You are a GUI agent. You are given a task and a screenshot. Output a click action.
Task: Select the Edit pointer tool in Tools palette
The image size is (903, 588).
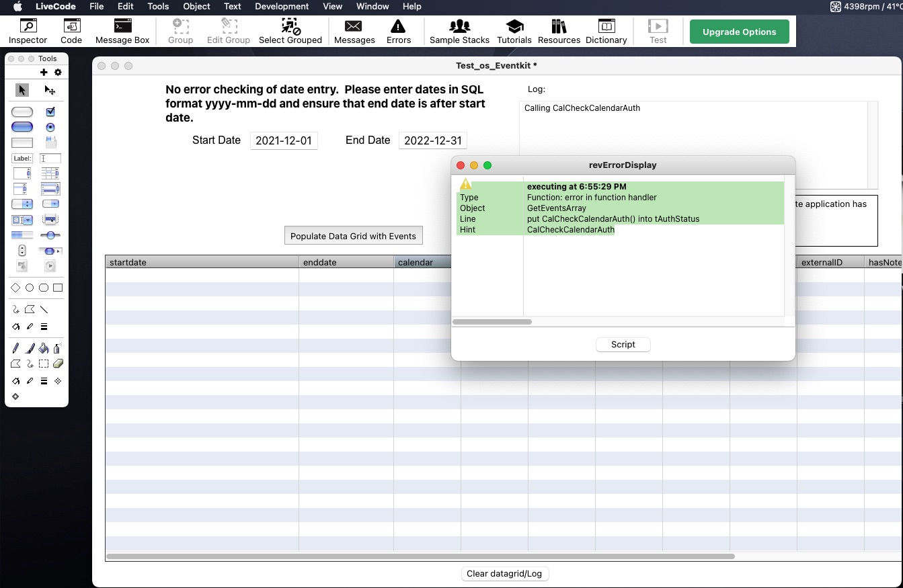50,90
